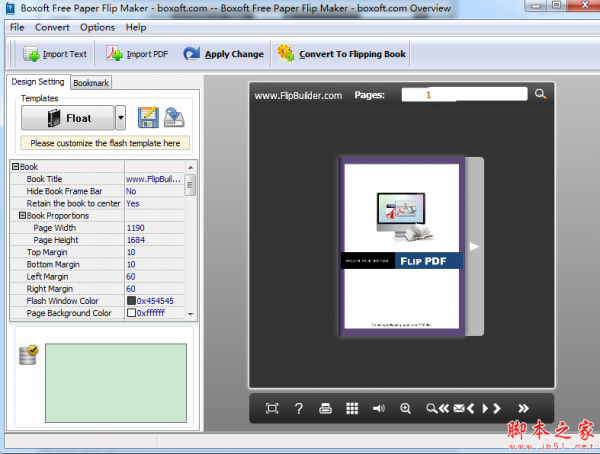This screenshot has height=454, width=600.
Task: Open the Convert menu
Action: click(x=52, y=27)
